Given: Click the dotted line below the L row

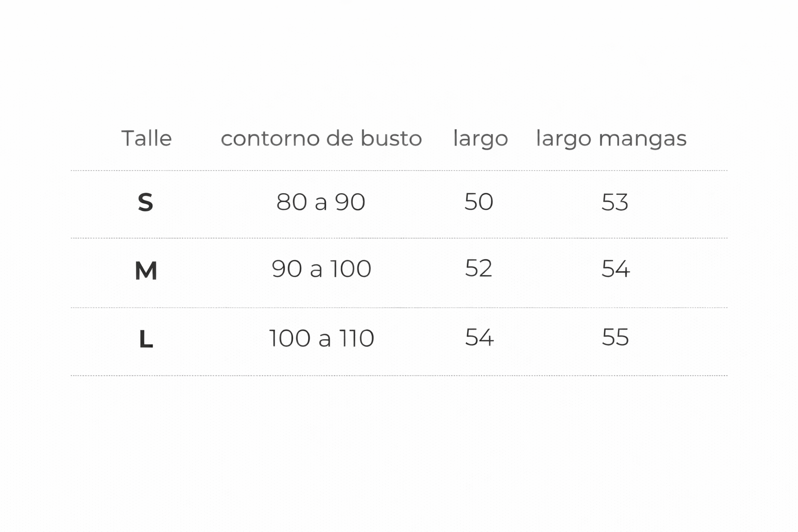Looking at the screenshot, I should click(399, 375).
